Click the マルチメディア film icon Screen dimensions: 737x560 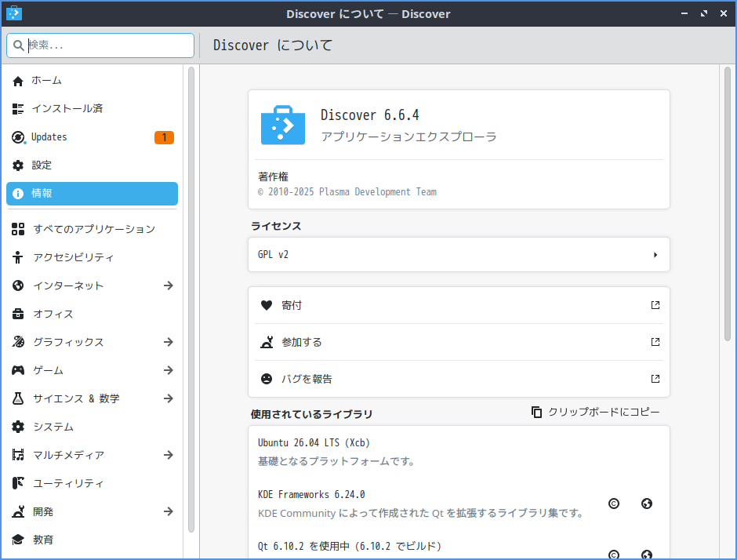[18, 455]
